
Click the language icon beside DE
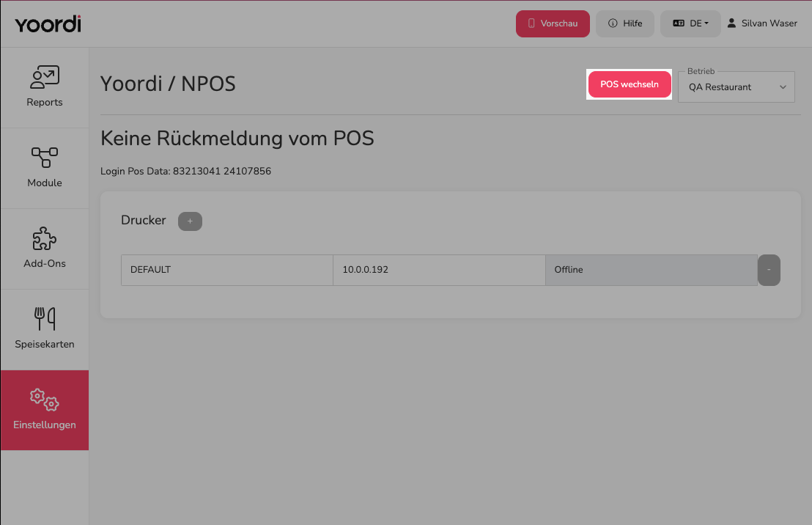[679, 23]
